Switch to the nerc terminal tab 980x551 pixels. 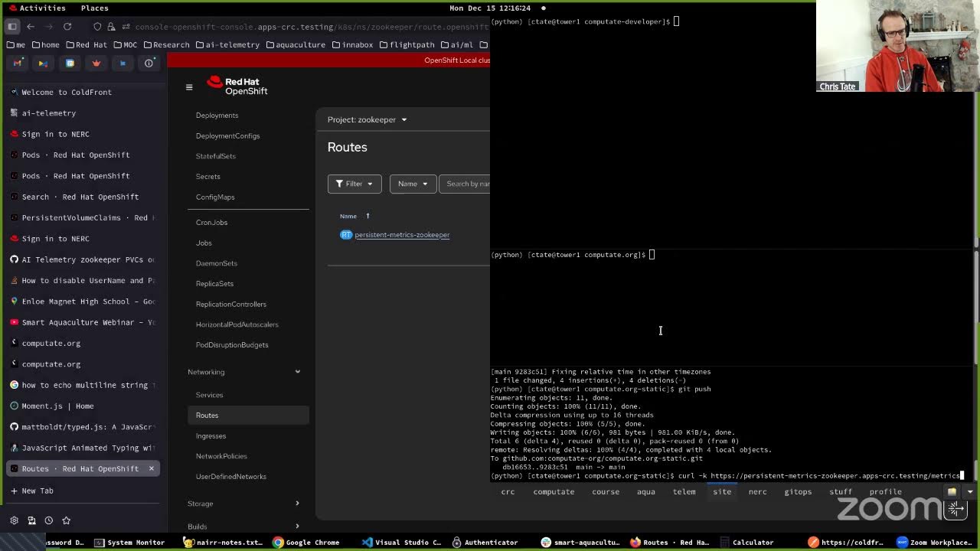point(757,492)
